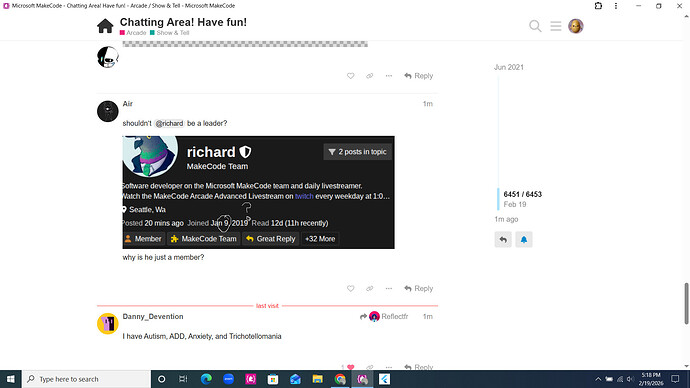Screen dimensions: 690x388
Task: Like Air's post with heart icon
Action: pyautogui.click(x=350, y=289)
